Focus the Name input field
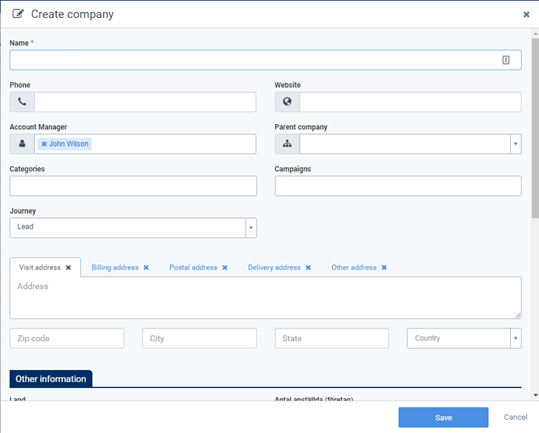Viewport: 539px width, 433px height. tap(265, 60)
